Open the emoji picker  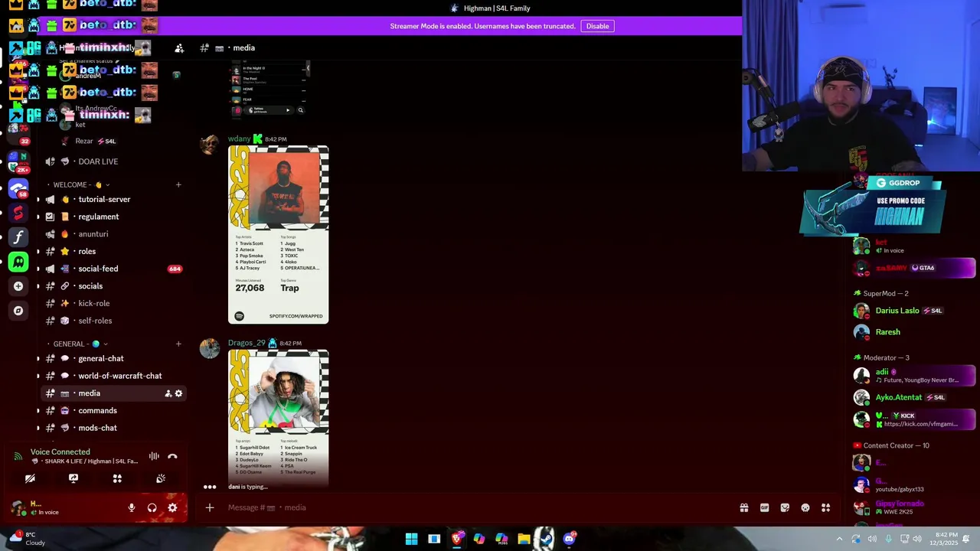coord(805,507)
